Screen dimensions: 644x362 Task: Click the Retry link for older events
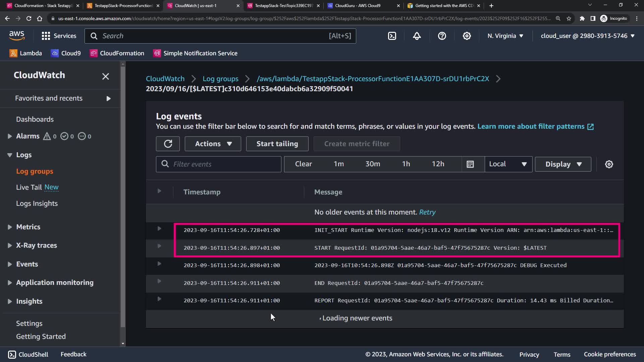[x=427, y=212]
